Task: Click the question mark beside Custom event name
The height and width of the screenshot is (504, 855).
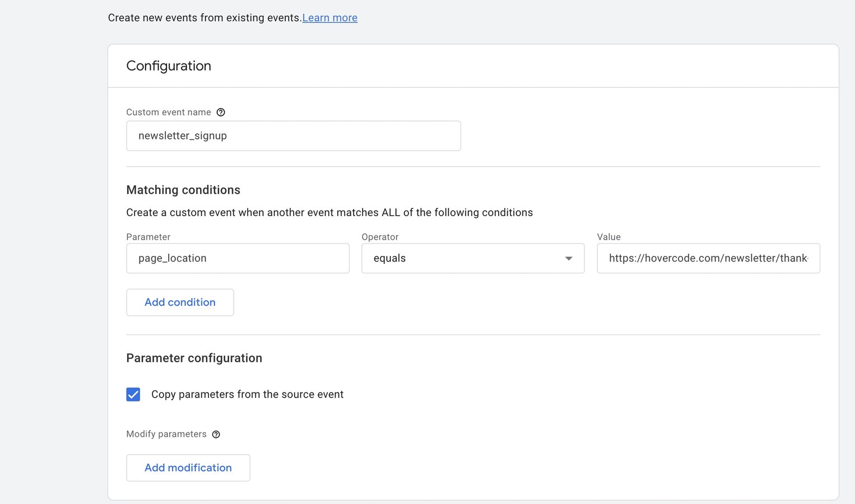Action: point(221,112)
